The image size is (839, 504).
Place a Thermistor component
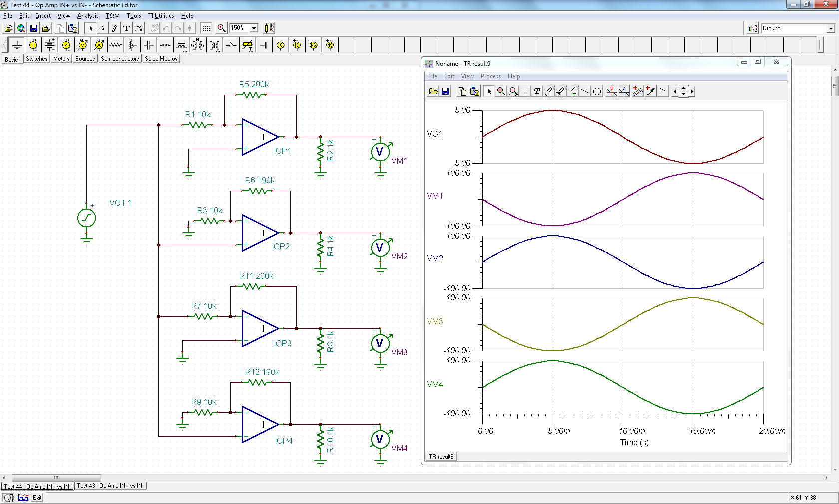248,45
